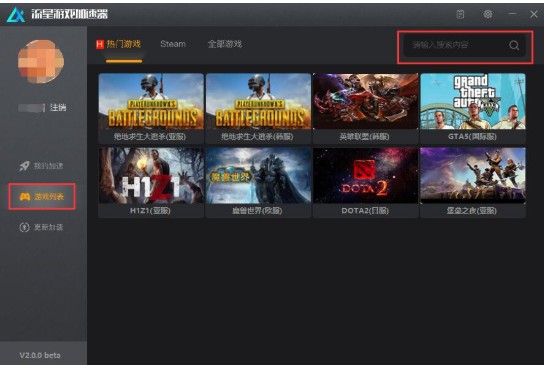Image resolution: width=544 pixels, height=365 pixels.
Task: Select the gamepad 游戏列表 sidebar item
Action: pyautogui.click(x=42, y=197)
